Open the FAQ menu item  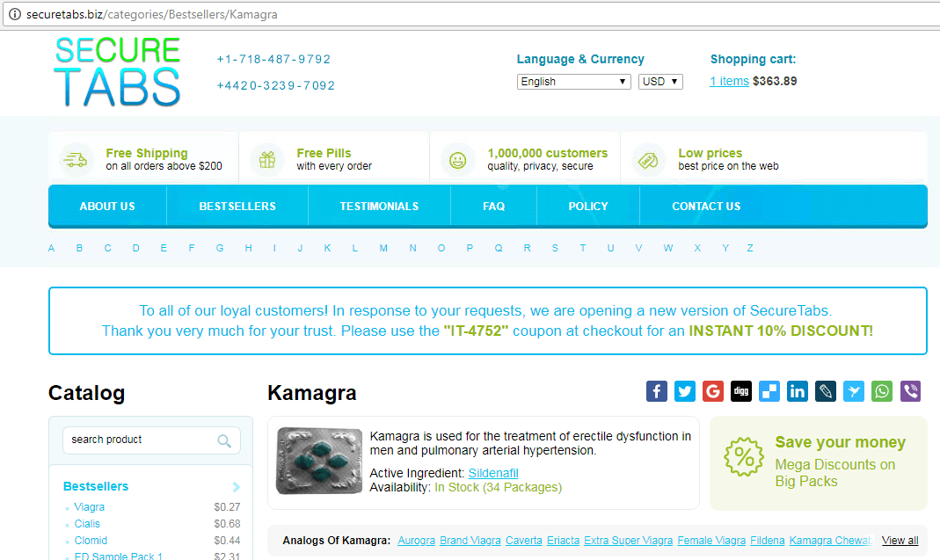494,207
